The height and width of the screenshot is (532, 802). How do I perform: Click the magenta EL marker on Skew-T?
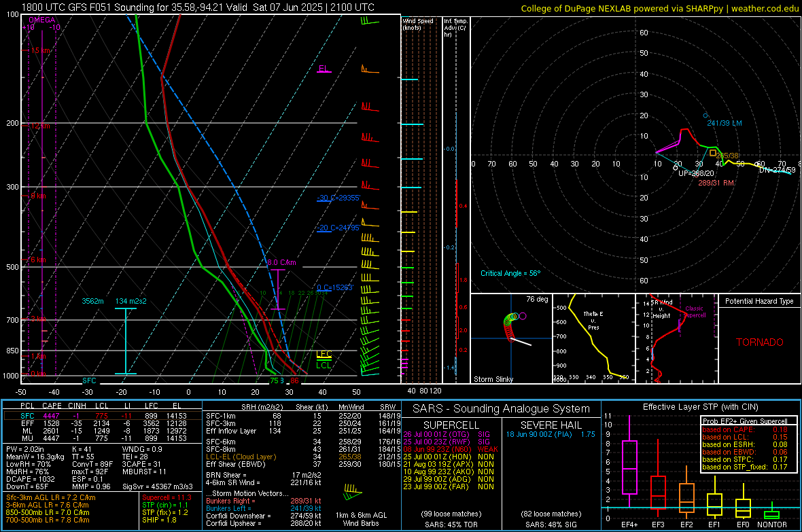(x=324, y=69)
